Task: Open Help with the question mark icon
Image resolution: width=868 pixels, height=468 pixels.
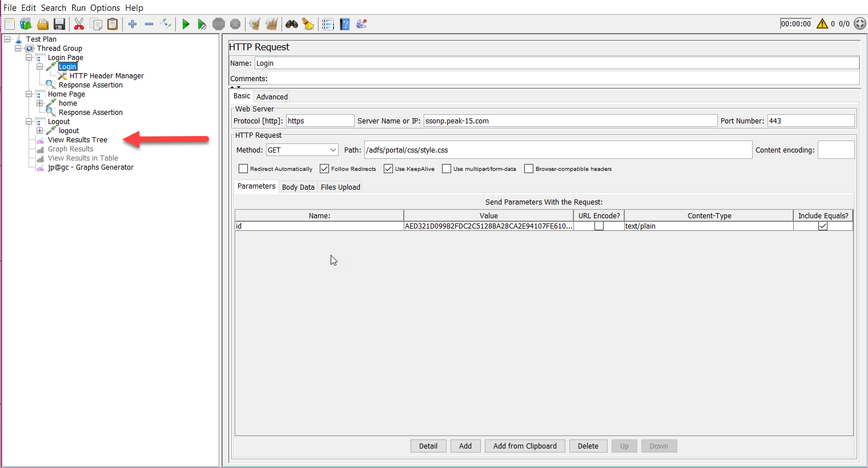Action: (344, 24)
